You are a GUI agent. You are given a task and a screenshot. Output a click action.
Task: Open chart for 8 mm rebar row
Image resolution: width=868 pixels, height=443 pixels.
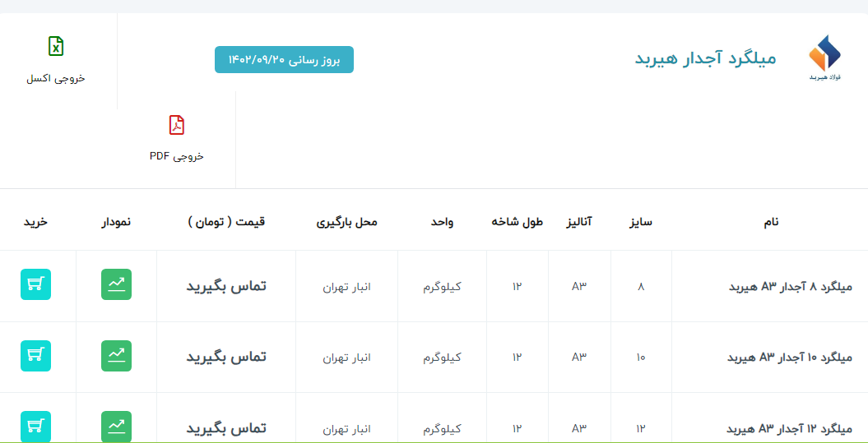coord(116,284)
